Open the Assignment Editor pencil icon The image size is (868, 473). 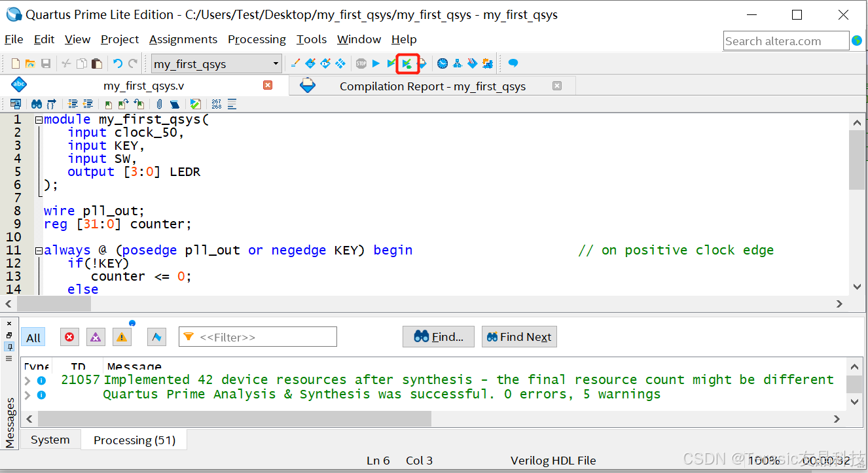click(295, 63)
